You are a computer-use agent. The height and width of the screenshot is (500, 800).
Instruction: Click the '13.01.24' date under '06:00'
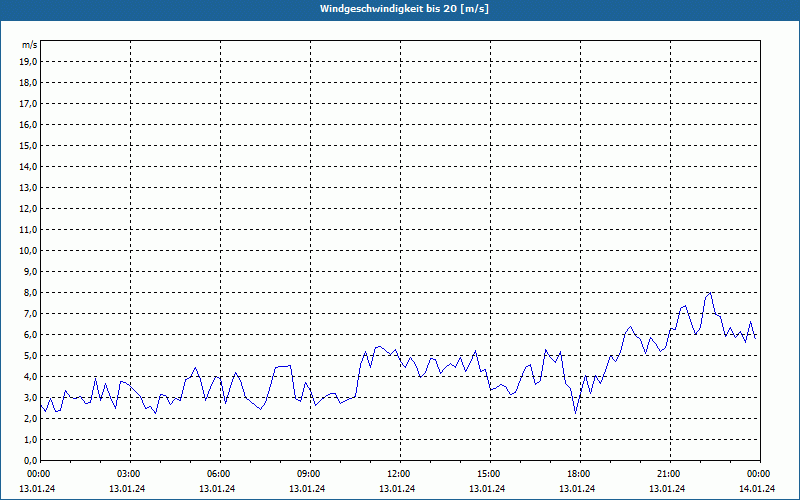click(x=217, y=489)
